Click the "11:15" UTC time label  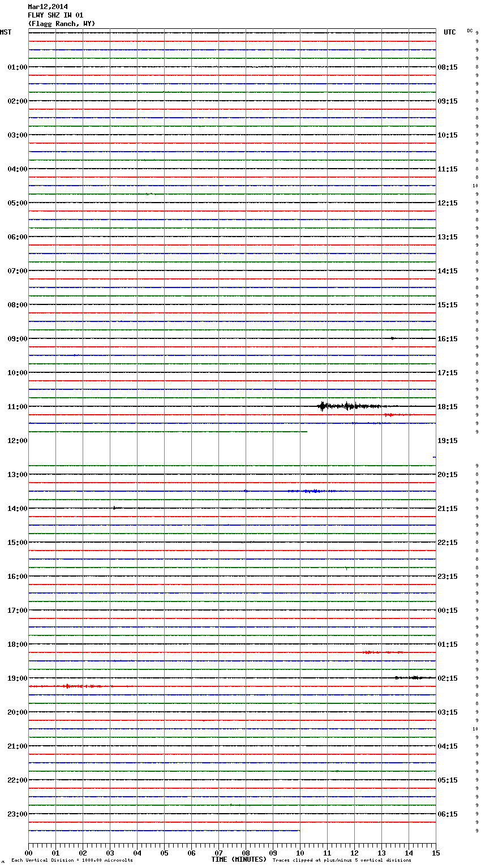448,169
